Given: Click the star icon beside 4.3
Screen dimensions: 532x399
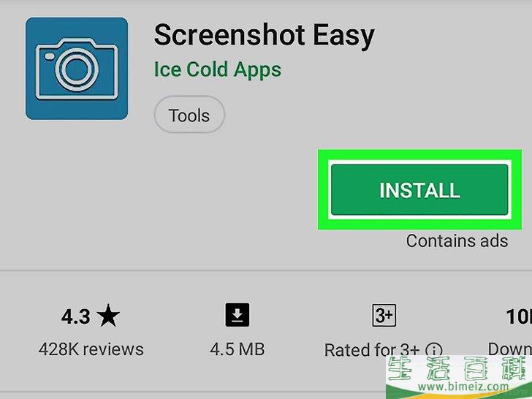Looking at the screenshot, I should 108,316.
